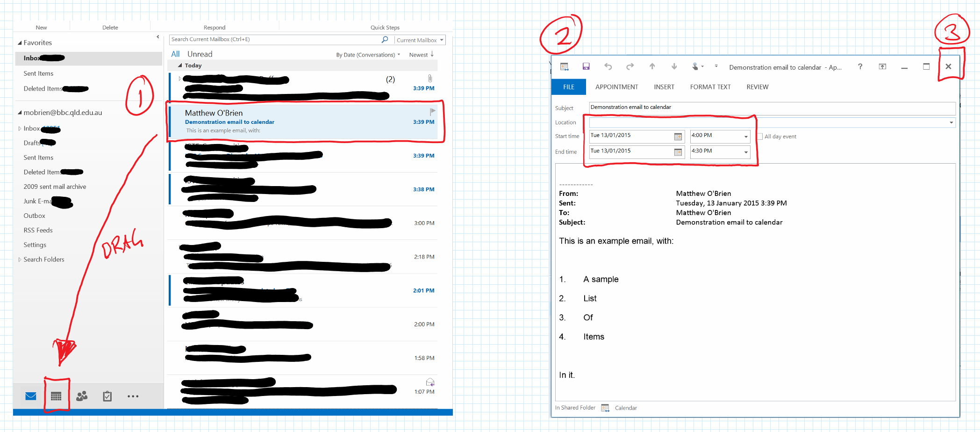The image size is (980, 432).
Task: Switch to Mail using envelope icon
Action: (30, 396)
